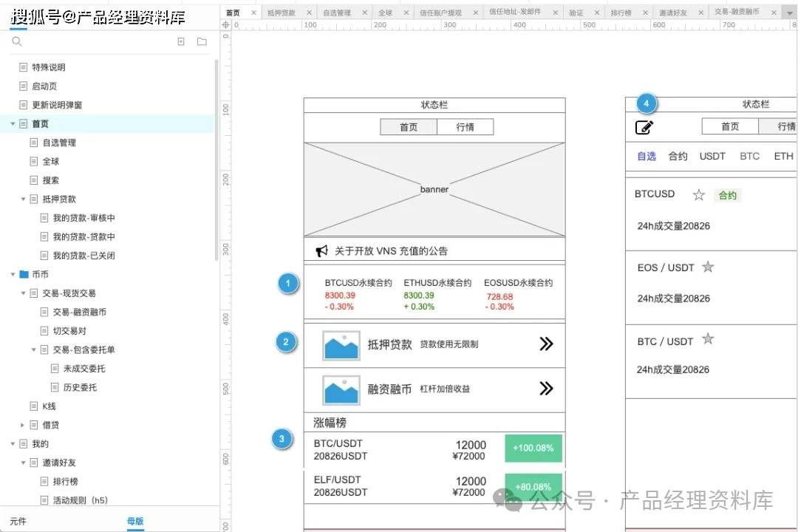Click the 合约 badge next to BTCUSD
The width and height of the screenshot is (798, 532).
pos(727,195)
